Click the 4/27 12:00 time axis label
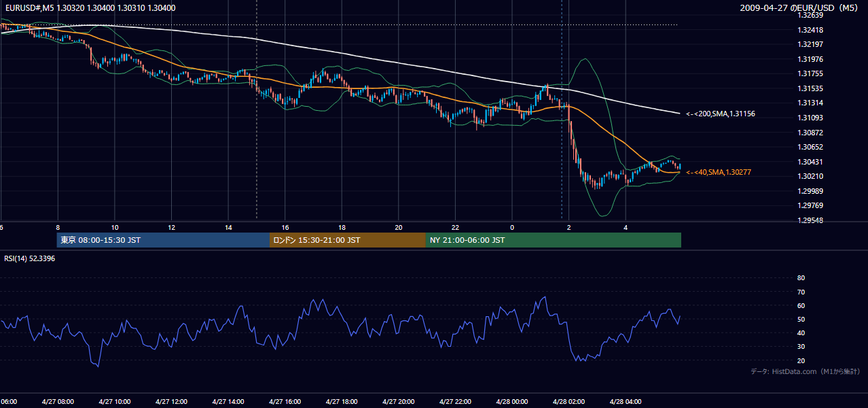Viewport: 868px width, 408px height. coord(171,401)
